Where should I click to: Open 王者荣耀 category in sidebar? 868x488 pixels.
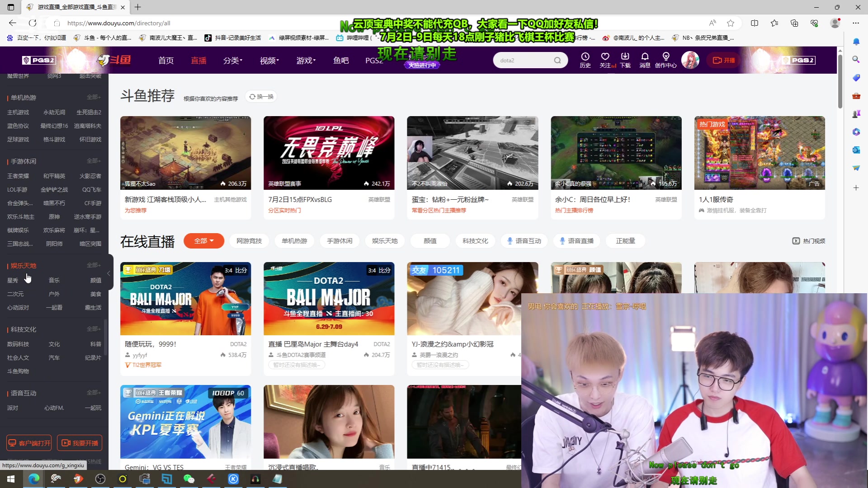point(18,176)
